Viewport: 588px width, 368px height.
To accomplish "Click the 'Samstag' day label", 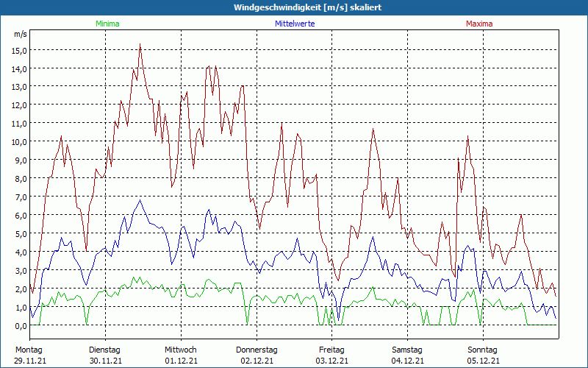I will [407, 350].
